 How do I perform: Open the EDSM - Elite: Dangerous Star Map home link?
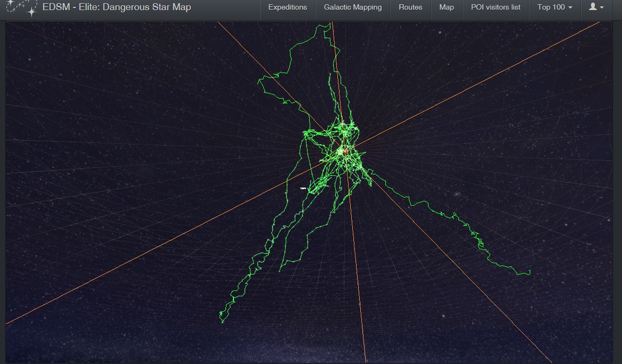tap(117, 7)
